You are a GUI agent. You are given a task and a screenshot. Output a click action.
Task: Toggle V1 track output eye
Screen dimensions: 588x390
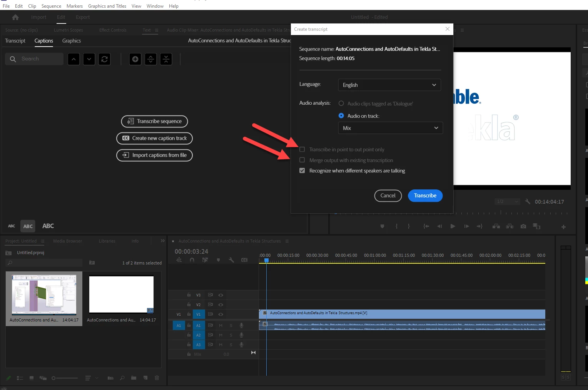click(x=221, y=315)
